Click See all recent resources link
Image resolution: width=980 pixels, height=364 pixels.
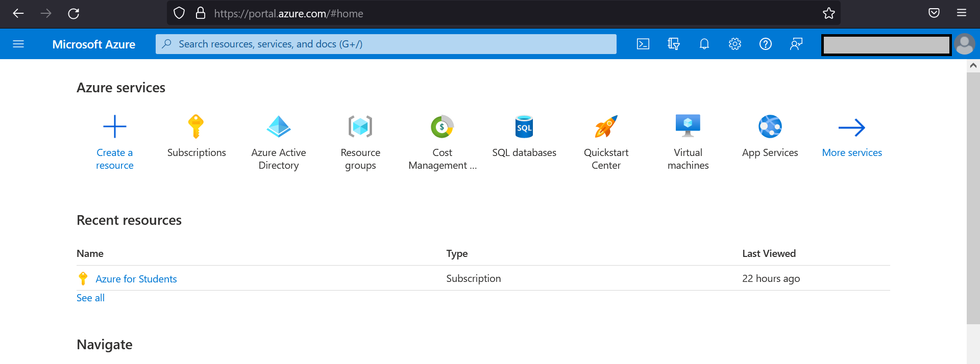90,298
